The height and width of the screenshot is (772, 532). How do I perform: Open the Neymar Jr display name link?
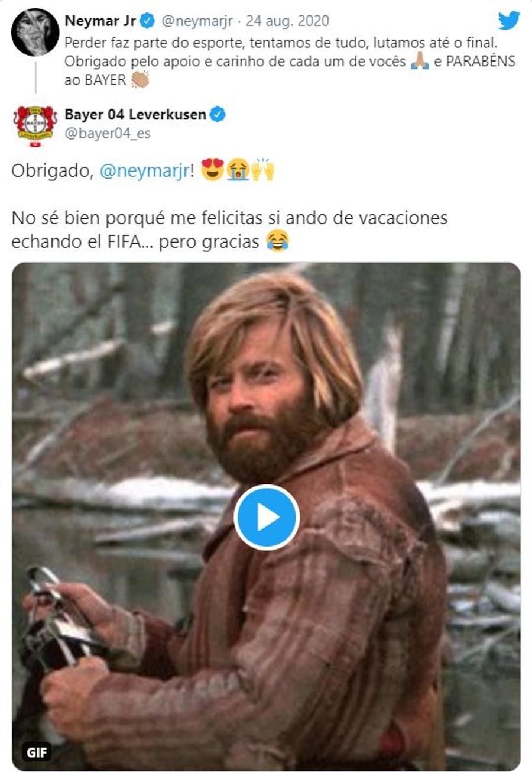coord(100,22)
